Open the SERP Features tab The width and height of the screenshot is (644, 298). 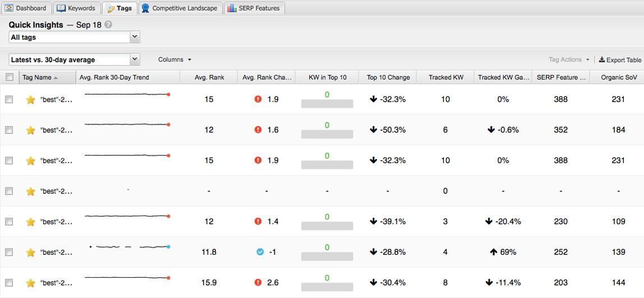pos(254,8)
